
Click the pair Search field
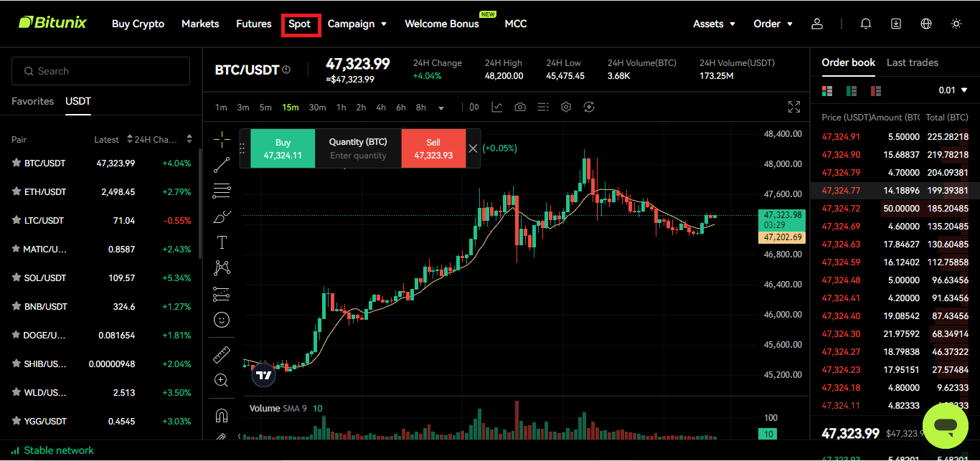tap(100, 71)
